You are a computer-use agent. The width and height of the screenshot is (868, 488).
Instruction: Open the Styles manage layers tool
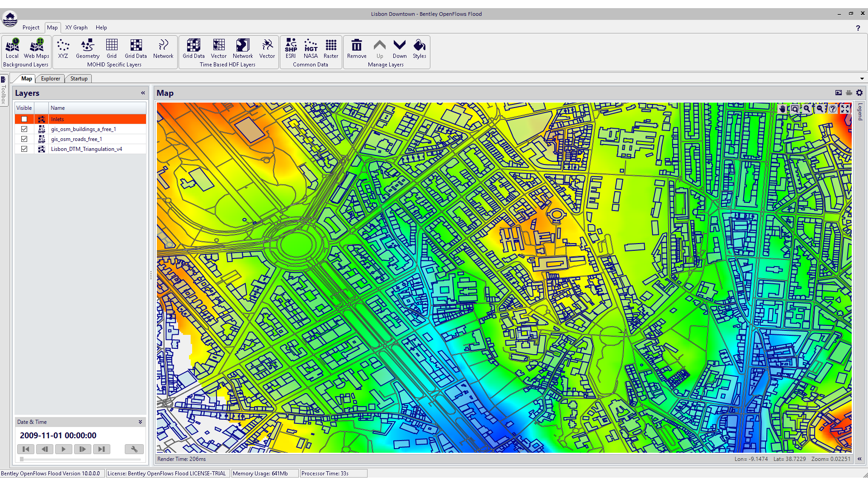tap(420, 49)
